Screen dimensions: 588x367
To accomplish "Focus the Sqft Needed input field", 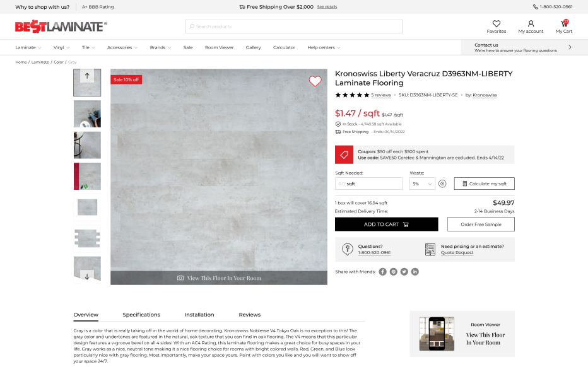I will click(x=368, y=183).
